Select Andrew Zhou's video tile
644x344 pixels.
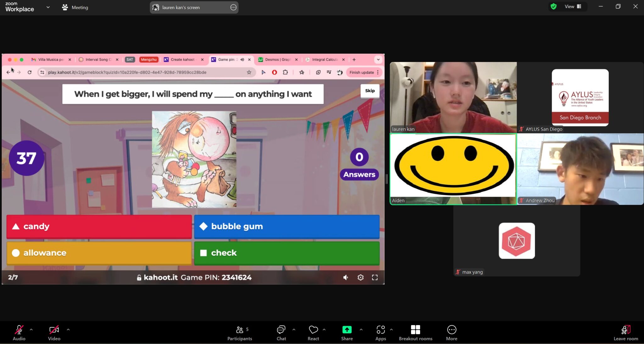pyautogui.click(x=580, y=169)
